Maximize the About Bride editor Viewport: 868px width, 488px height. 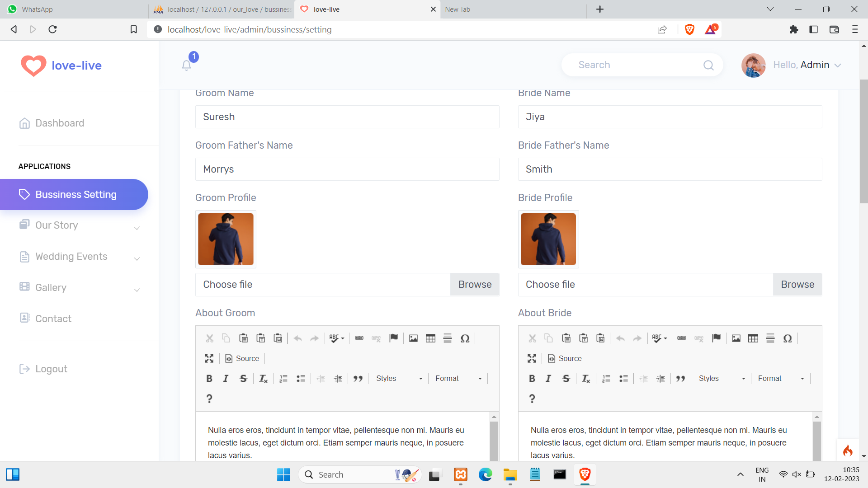point(532,358)
